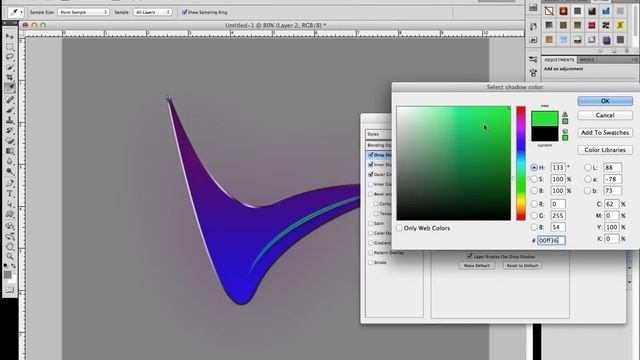The image size is (640, 360).
Task: Apply the red button style preset
Action: (x=563, y=11)
